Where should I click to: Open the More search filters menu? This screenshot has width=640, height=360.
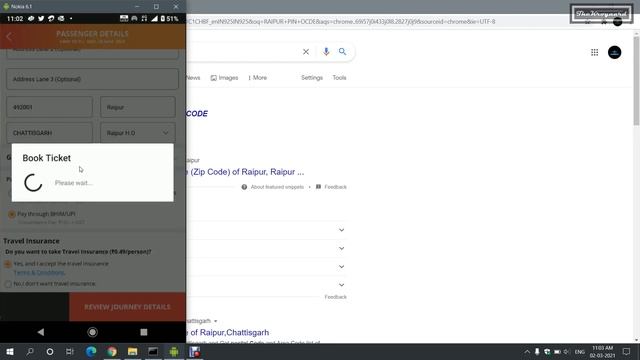258,78
